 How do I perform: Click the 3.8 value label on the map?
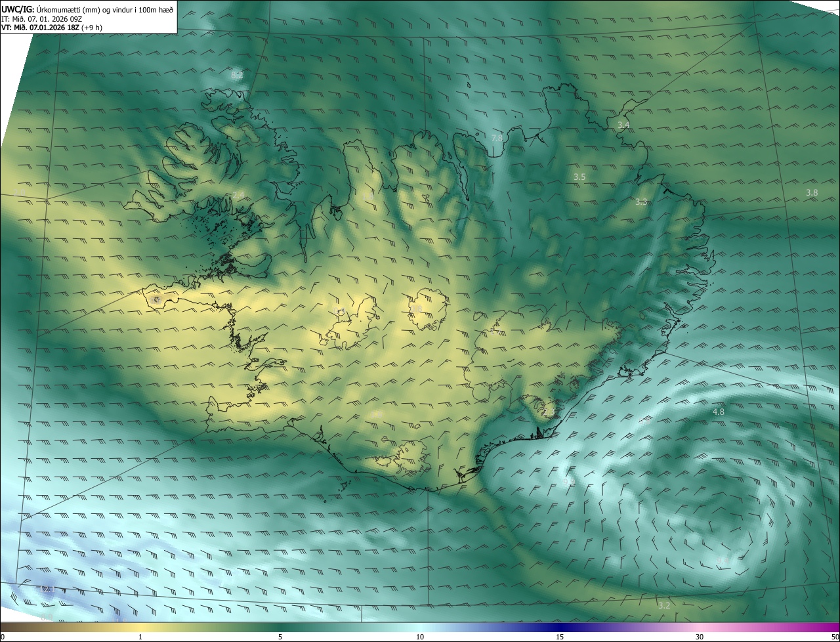812,192
